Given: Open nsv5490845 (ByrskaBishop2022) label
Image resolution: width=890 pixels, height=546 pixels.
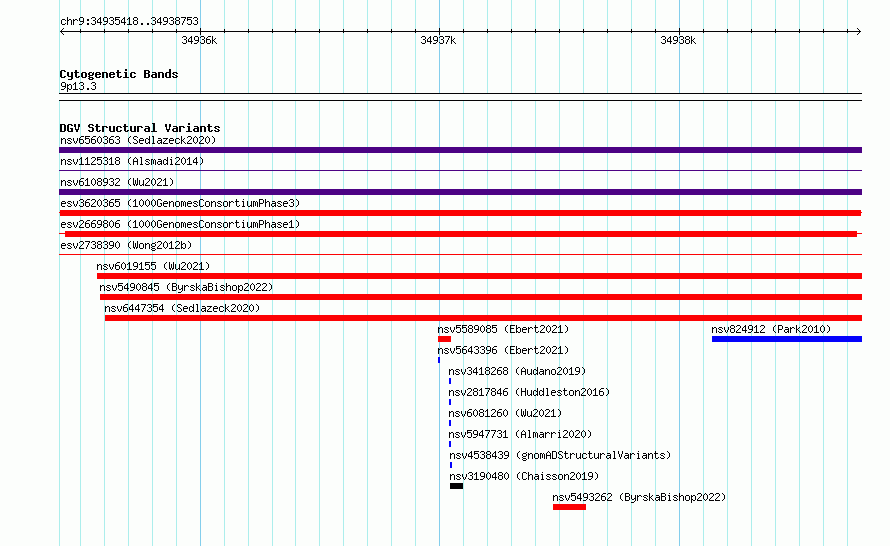Looking at the screenshot, I should click(186, 287).
